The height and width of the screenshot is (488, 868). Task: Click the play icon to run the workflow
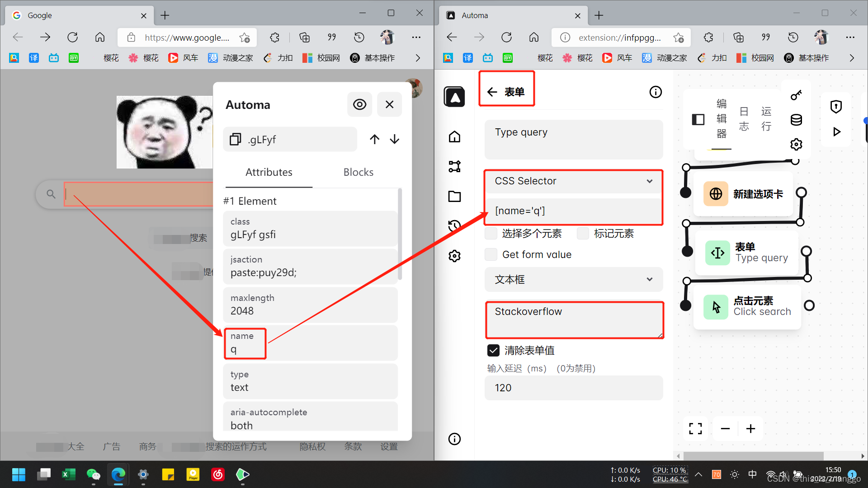pyautogui.click(x=836, y=131)
